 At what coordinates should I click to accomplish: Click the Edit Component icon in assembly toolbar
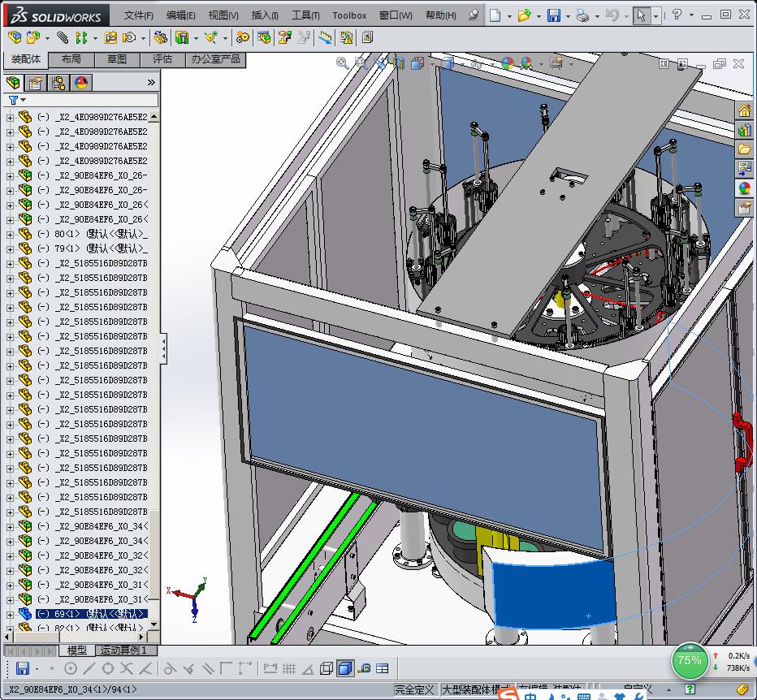pos(15,37)
